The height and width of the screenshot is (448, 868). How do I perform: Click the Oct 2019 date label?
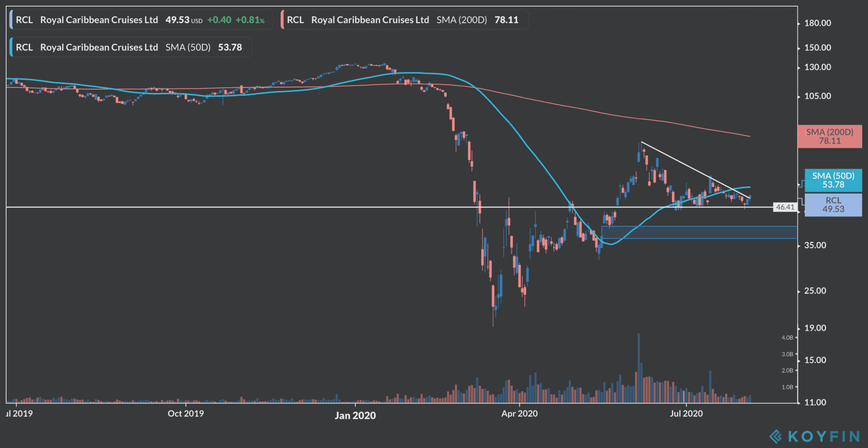pyautogui.click(x=186, y=414)
